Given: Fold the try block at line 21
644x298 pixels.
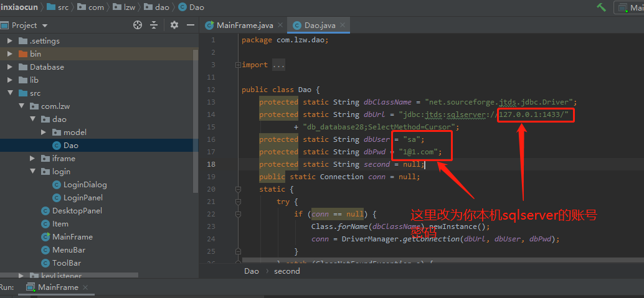Looking at the screenshot, I should tap(238, 202).
